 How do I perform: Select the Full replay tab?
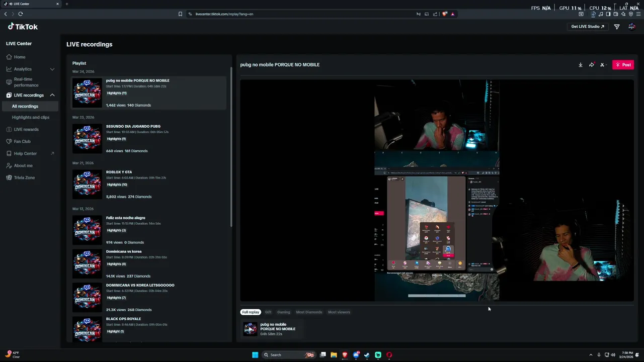click(x=251, y=312)
